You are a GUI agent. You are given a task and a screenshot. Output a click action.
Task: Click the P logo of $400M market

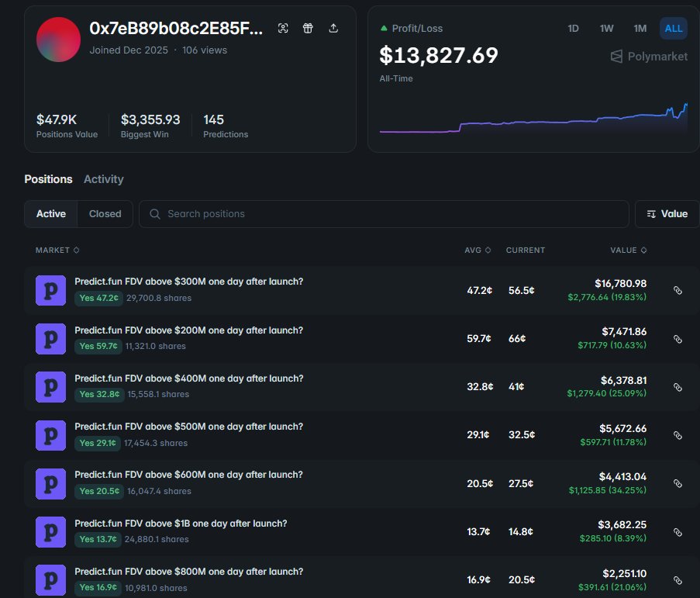pos(51,387)
